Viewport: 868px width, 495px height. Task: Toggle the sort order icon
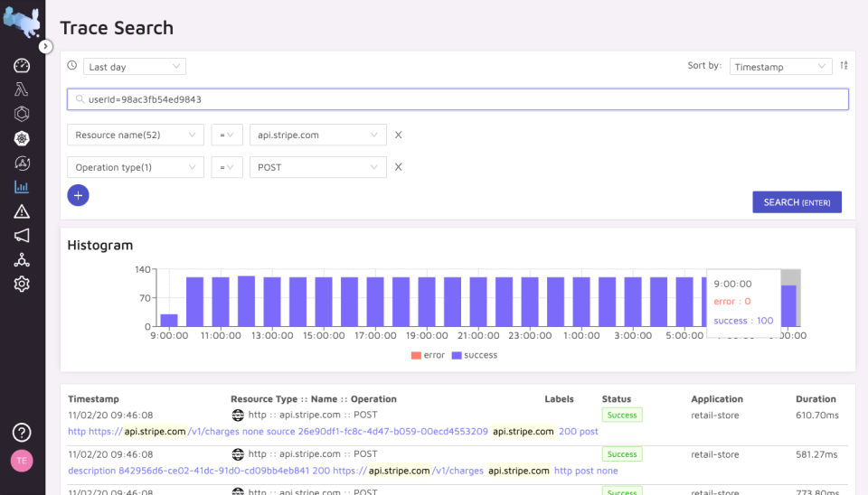click(x=844, y=65)
